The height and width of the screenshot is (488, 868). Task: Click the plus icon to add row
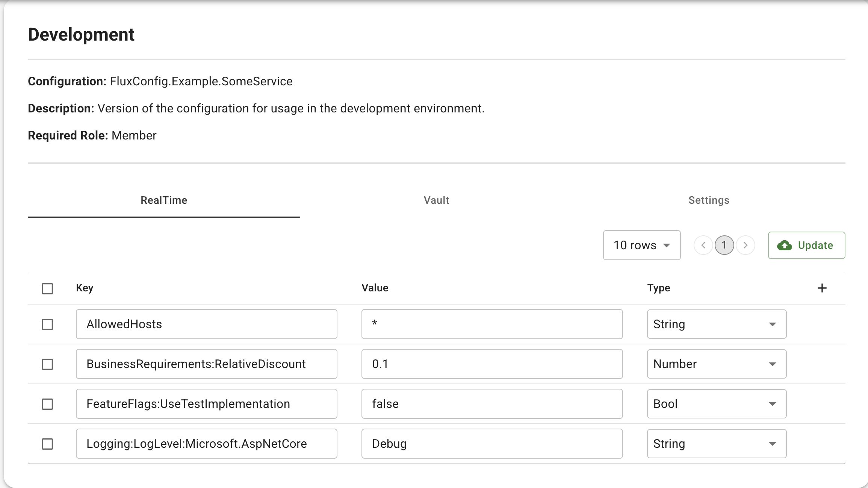822,288
